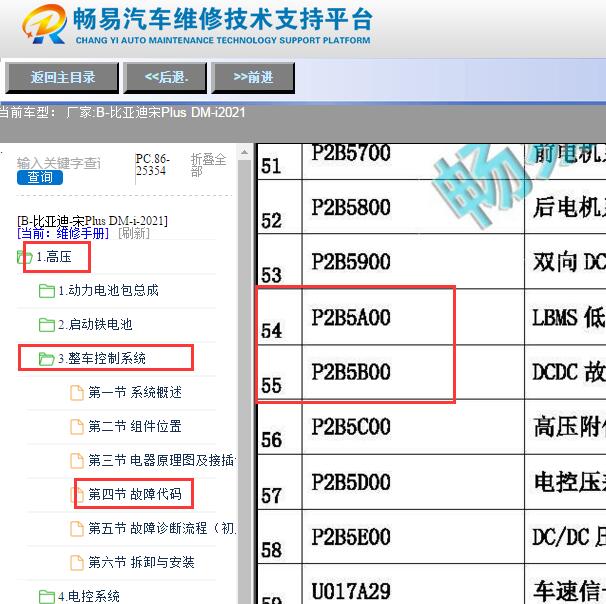Click document icon beside 第二节 组件位置
The height and width of the screenshot is (604, 606).
pos(77,427)
